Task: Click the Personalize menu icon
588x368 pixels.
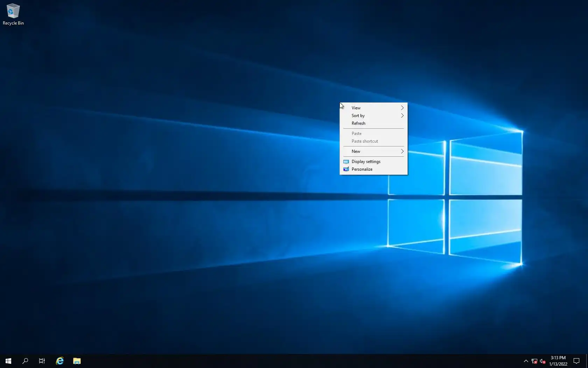Action: (346, 169)
